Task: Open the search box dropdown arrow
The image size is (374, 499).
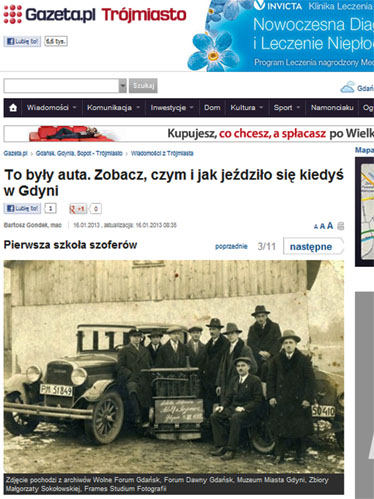Action: pos(123,86)
